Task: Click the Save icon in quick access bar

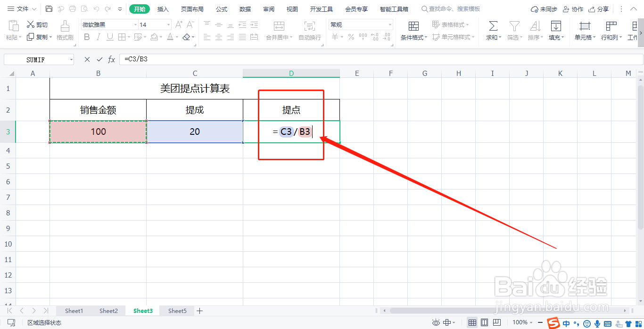Action: [49, 9]
